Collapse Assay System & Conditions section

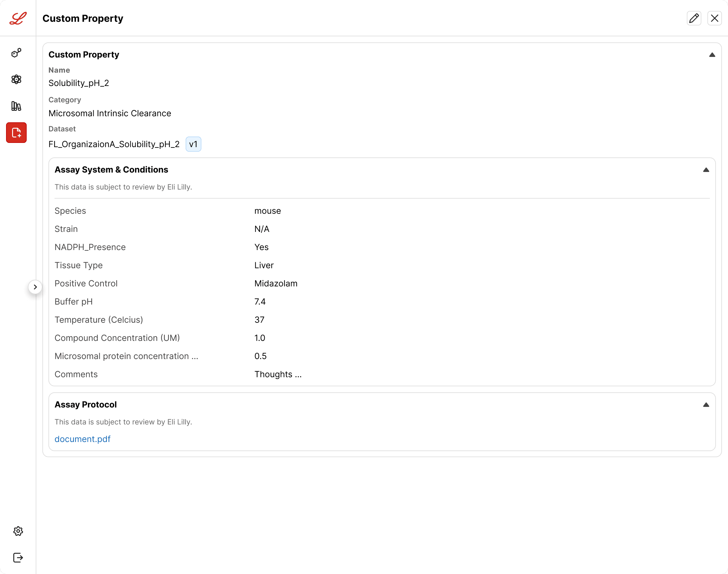click(706, 170)
